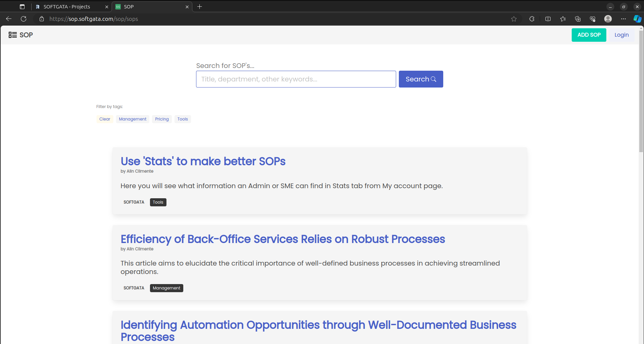The height and width of the screenshot is (344, 644).
Task: Click the refresh page icon
Action: pos(24,19)
